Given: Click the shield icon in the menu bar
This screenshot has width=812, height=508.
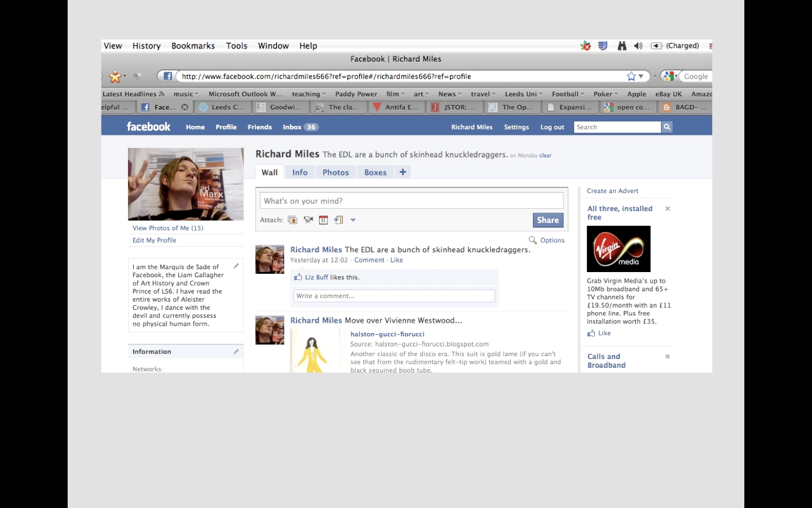Looking at the screenshot, I should pos(603,46).
